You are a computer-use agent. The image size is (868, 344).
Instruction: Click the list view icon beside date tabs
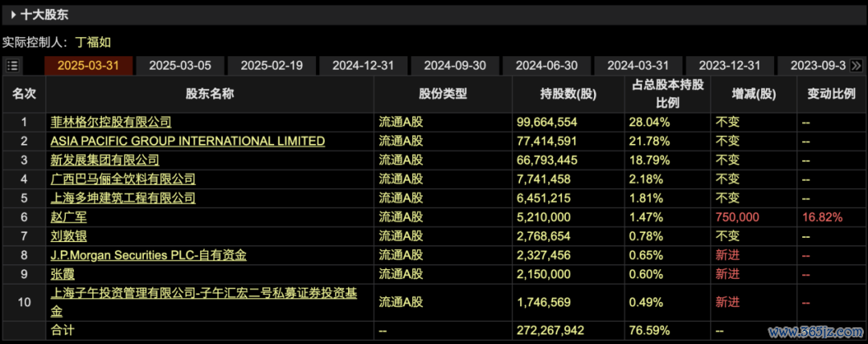click(13, 66)
